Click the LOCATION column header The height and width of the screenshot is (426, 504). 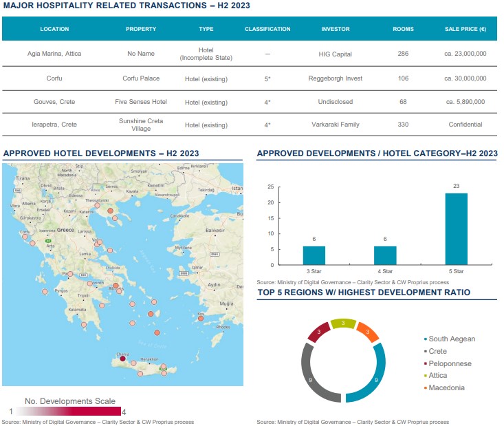click(54, 30)
